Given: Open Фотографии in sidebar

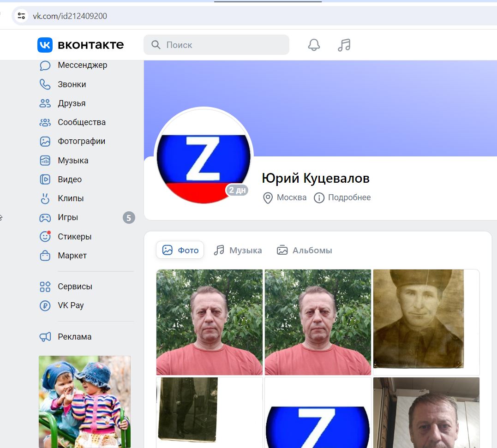Looking at the screenshot, I should (82, 141).
